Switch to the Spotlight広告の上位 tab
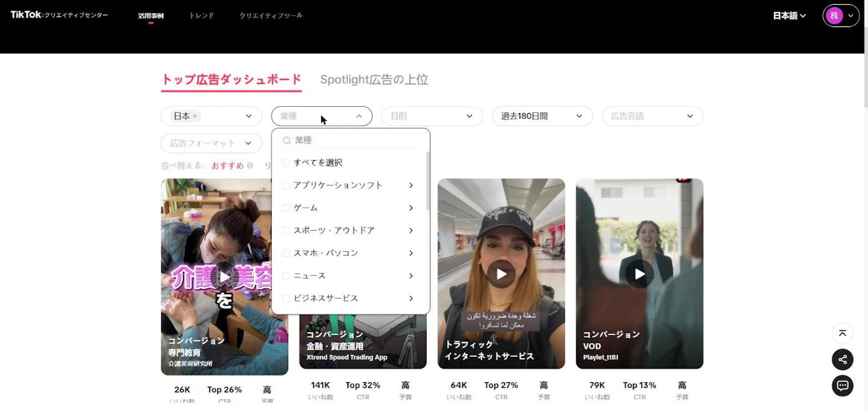Screen dimensions: 868x412 (x=374, y=79)
